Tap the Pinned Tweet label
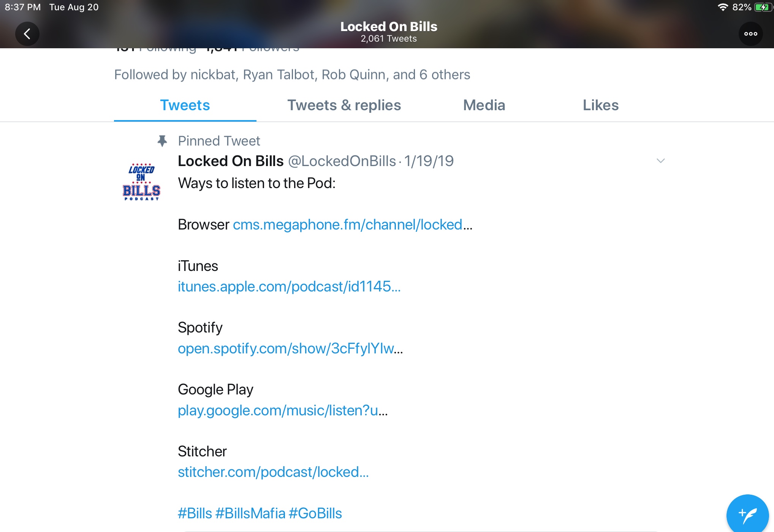Image resolution: width=774 pixels, height=532 pixels. pyautogui.click(x=219, y=141)
